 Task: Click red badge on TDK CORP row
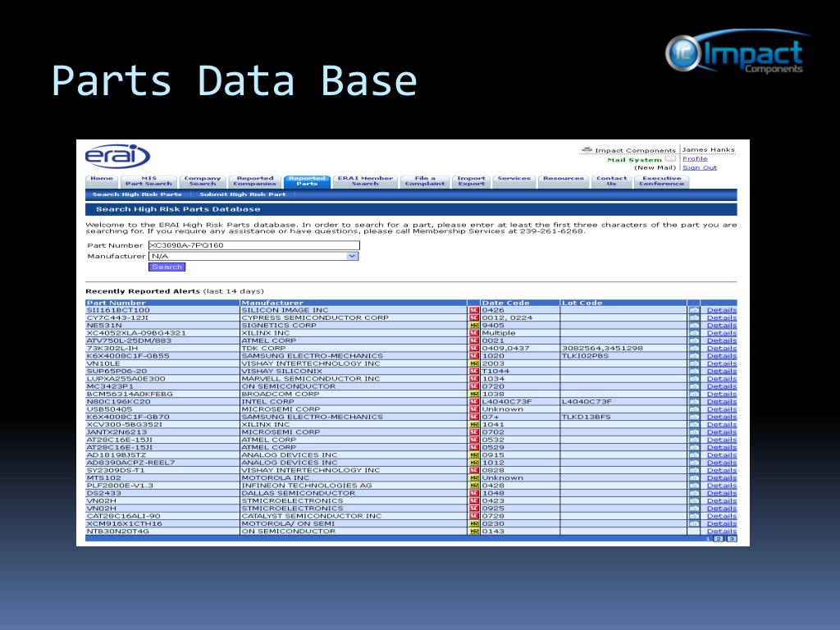click(x=473, y=348)
